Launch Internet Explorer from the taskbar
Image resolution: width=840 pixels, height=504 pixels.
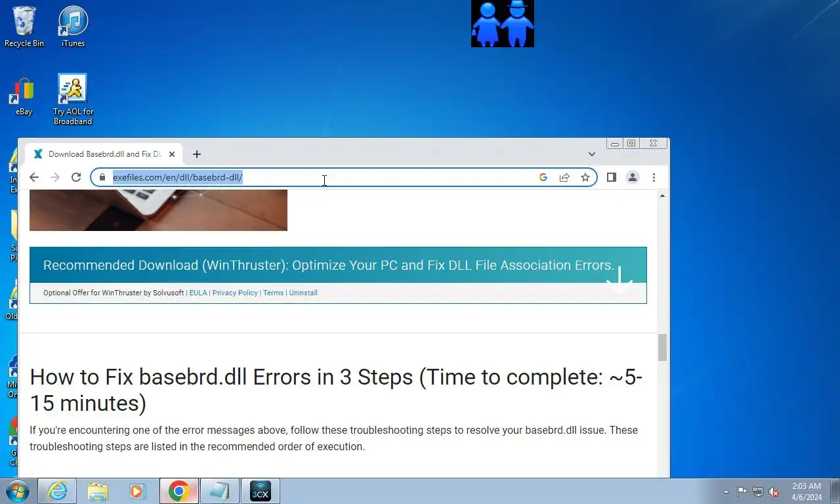tap(57, 491)
